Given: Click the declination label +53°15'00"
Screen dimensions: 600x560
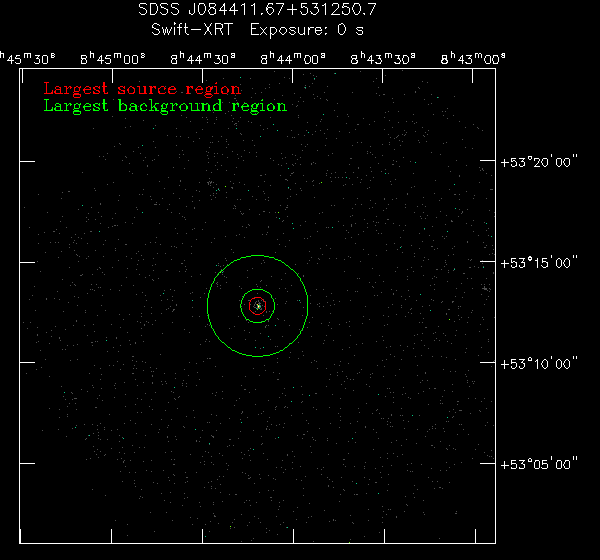Looking at the screenshot, I should (x=539, y=263).
